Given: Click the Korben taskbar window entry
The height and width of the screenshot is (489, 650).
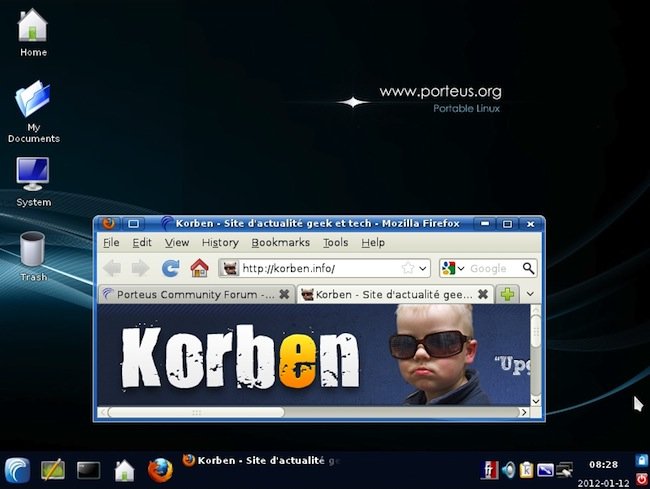Looking at the screenshot, I should [x=261, y=460].
